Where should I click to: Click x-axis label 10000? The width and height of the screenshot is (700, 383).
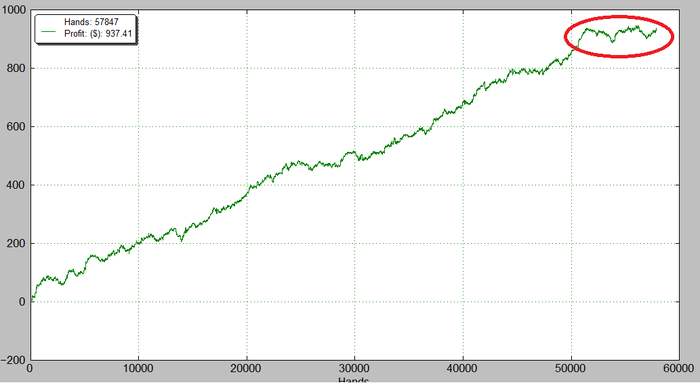click(x=138, y=369)
